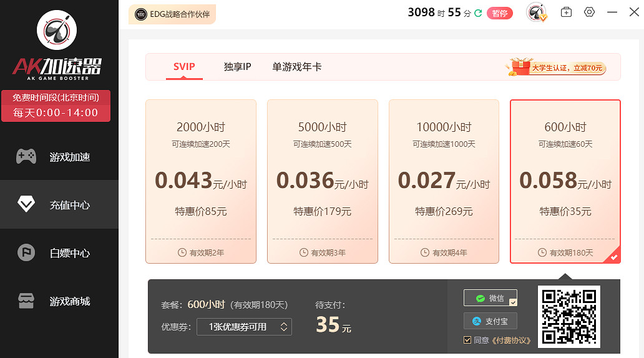Click the toolbox icon in title bar

[566, 12]
